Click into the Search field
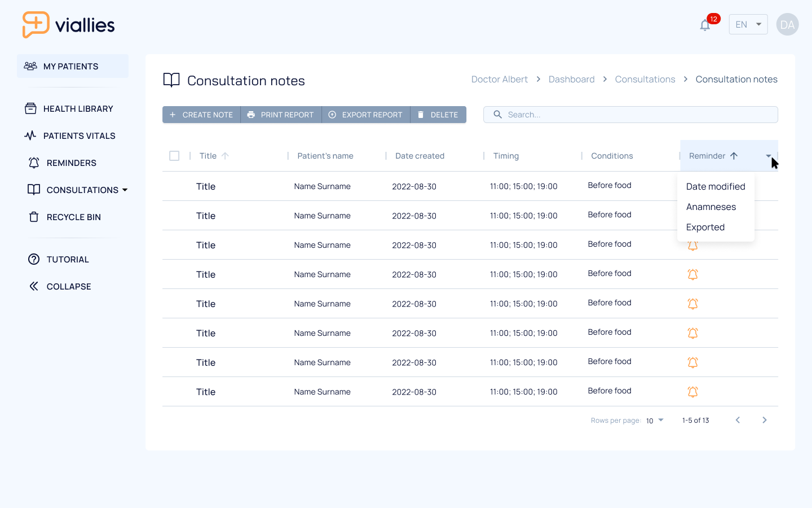Image resolution: width=812 pixels, height=508 pixels. tap(630, 115)
